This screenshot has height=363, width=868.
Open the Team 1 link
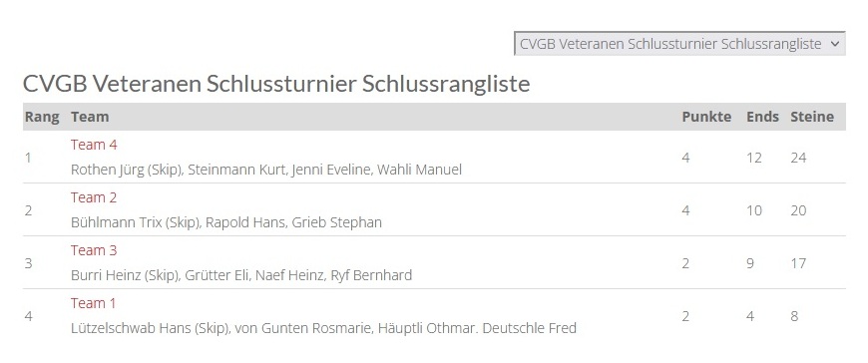pyautogui.click(x=94, y=303)
